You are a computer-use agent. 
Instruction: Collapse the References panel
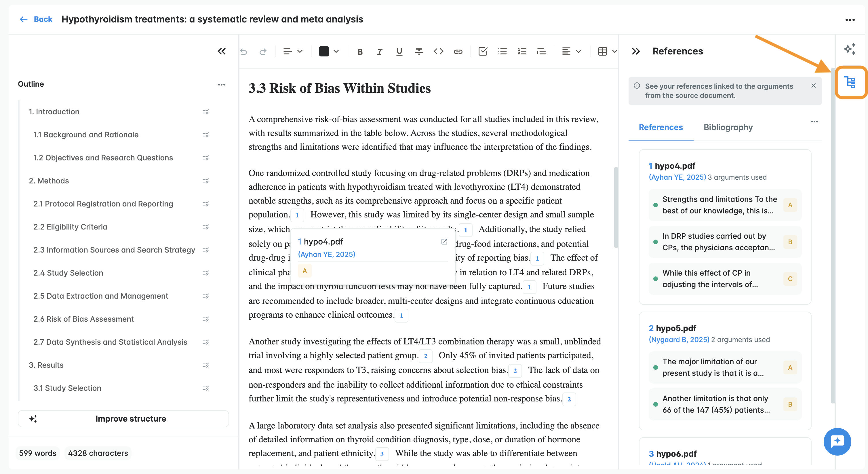[636, 51]
